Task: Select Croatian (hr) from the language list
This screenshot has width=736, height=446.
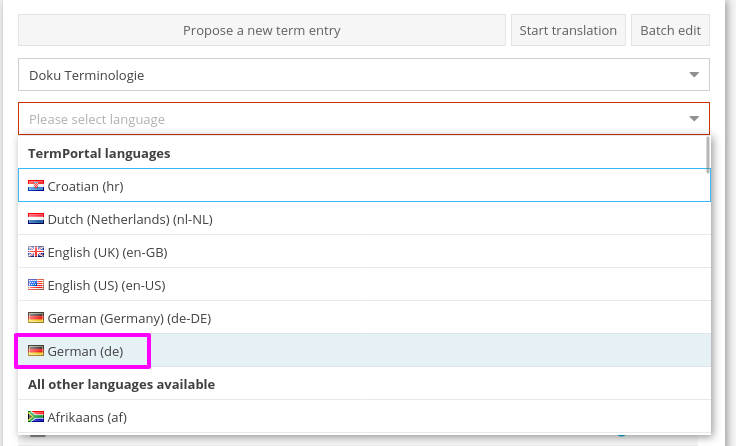Action: pos(86,186)
